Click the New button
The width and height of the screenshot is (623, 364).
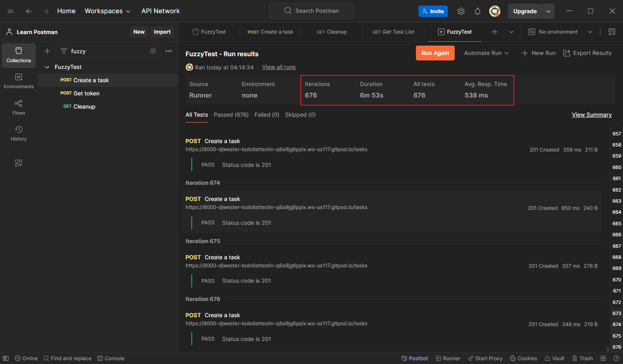139,32
